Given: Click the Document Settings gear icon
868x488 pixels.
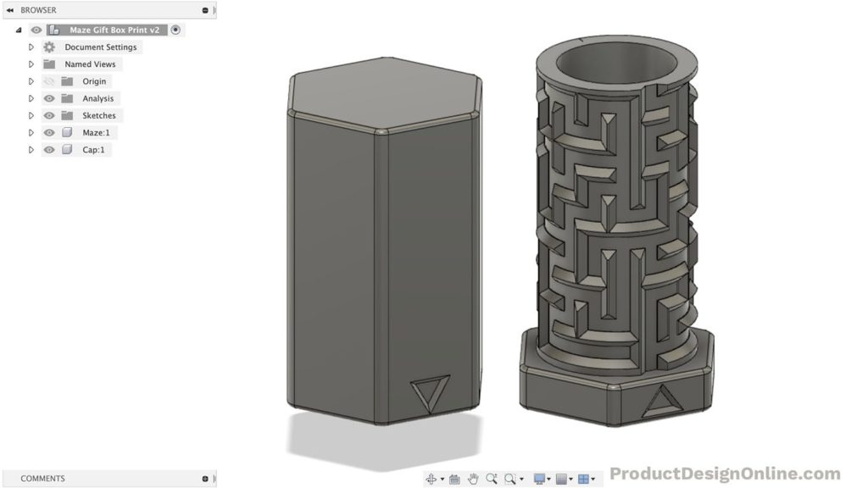Looking at the screenshot, I should pyautogui.click(x=49, y=47).
